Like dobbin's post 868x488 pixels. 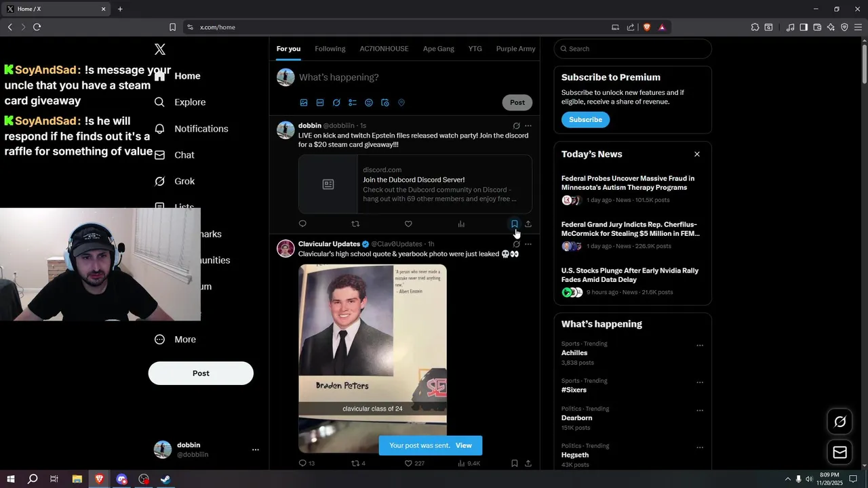pyautogui.click(x=408, y=224)
